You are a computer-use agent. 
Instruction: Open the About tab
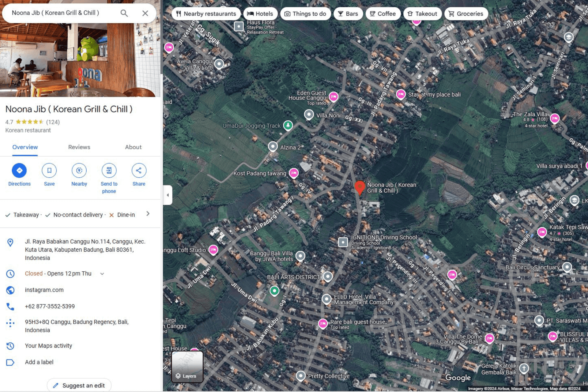point(133,147)
